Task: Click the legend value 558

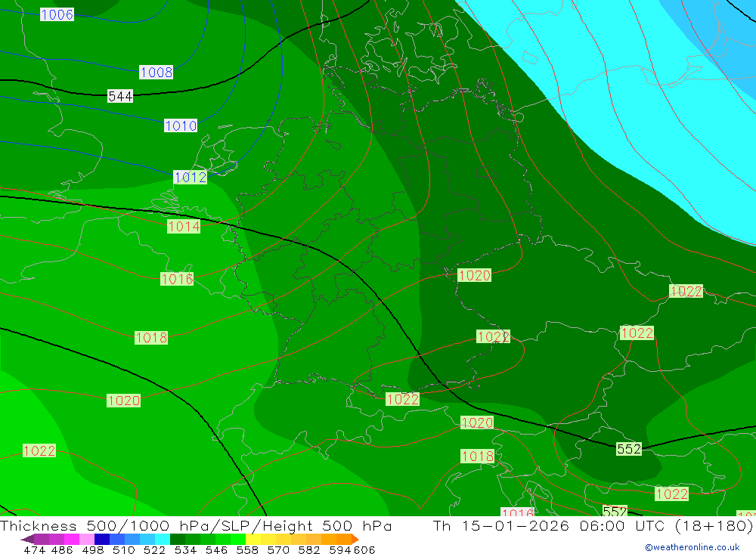Action: pos(247,549)
